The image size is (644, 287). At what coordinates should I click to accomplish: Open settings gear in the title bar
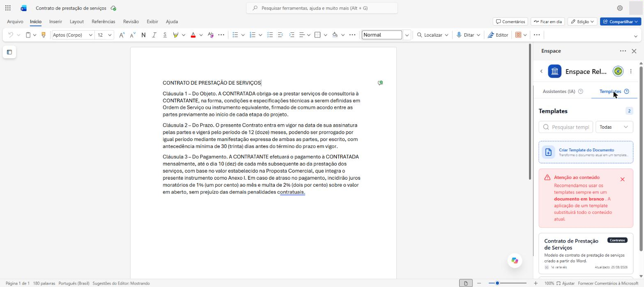tap(620, 8)
